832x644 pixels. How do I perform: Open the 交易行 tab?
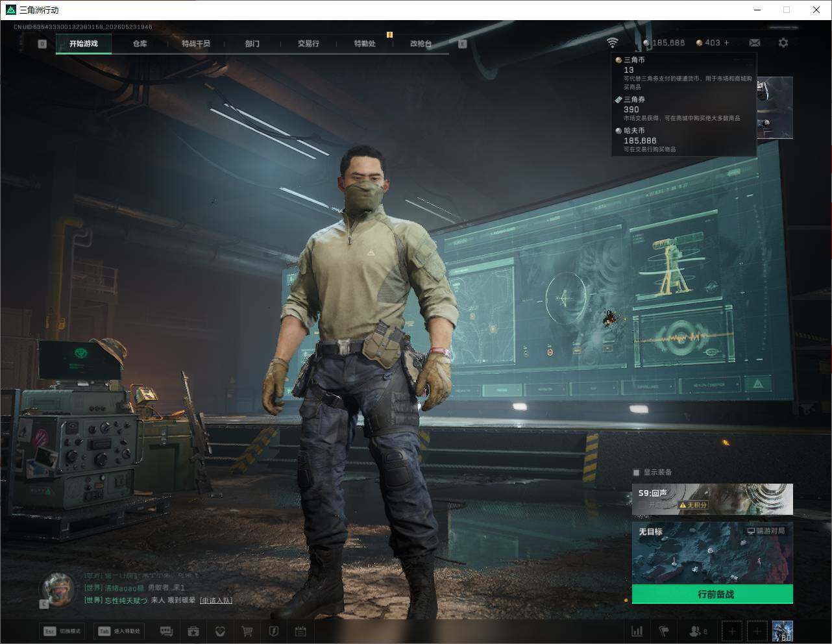[x=308, y=43]
